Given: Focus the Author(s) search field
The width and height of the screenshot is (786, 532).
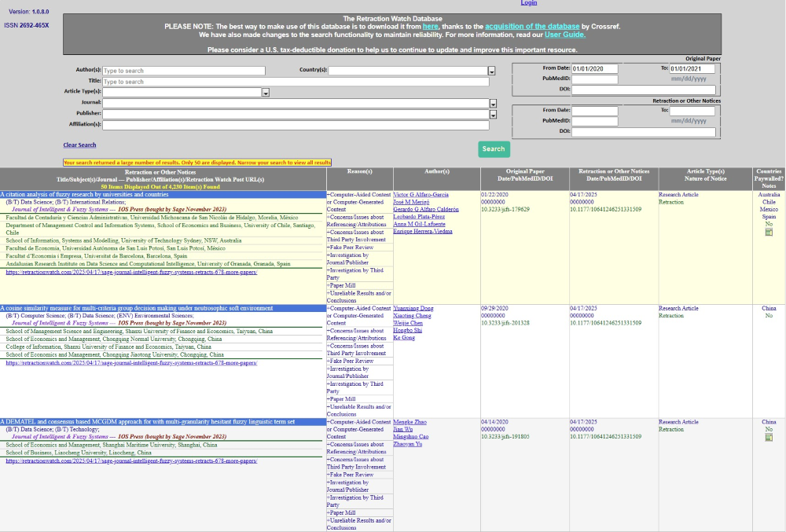Looking at the screenshot, I should [184, 71].
